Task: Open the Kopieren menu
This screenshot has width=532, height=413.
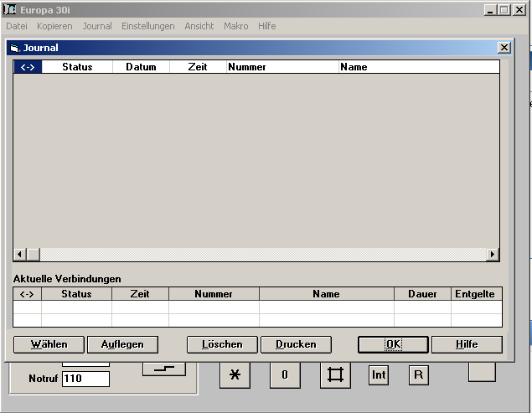Action: coord(54,26)
